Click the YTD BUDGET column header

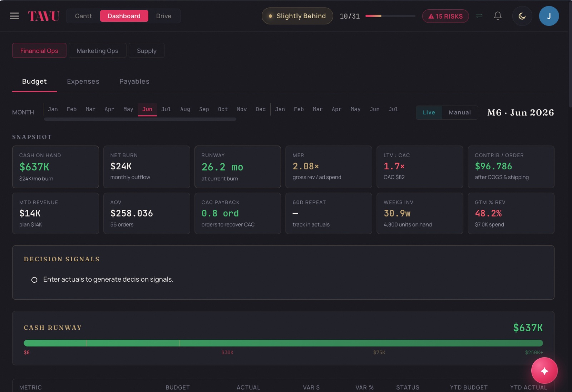click(x=469, y=387)
